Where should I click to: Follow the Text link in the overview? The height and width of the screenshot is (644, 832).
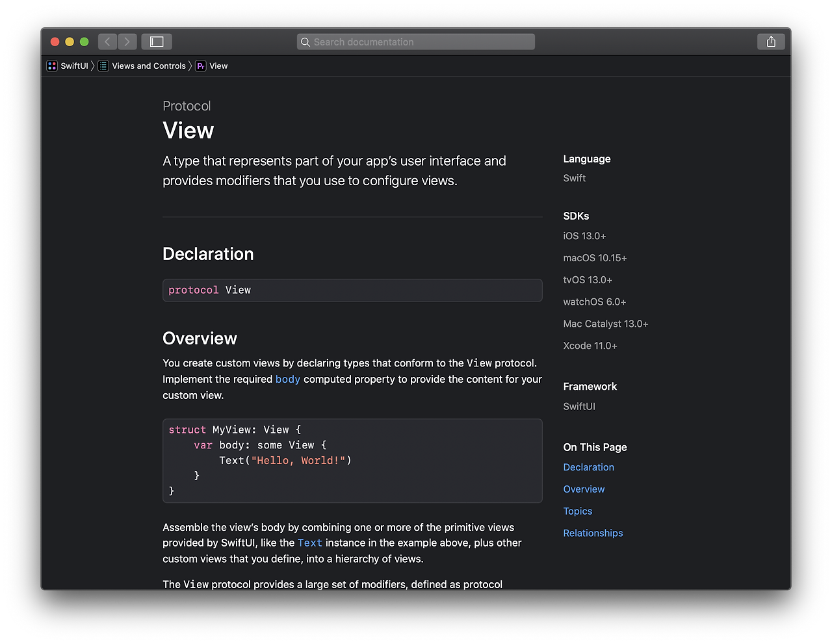pyautogui.click(x=310, y=543)
